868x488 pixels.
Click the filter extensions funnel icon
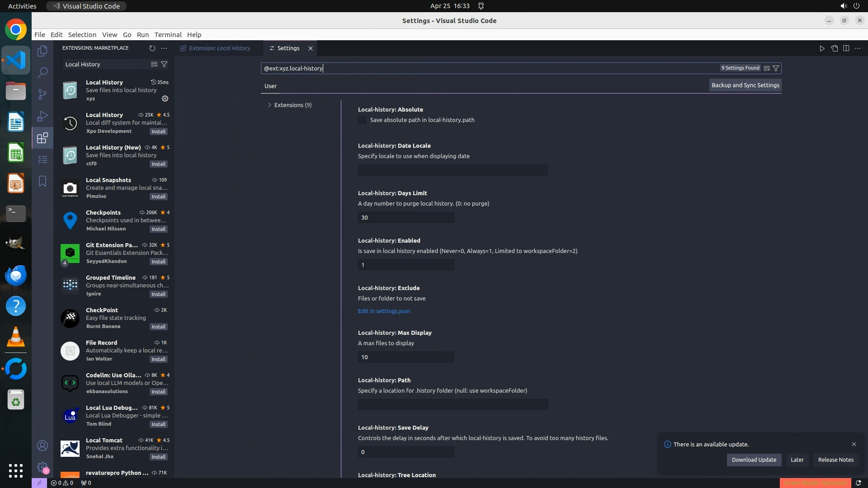(x=165, y=64)
